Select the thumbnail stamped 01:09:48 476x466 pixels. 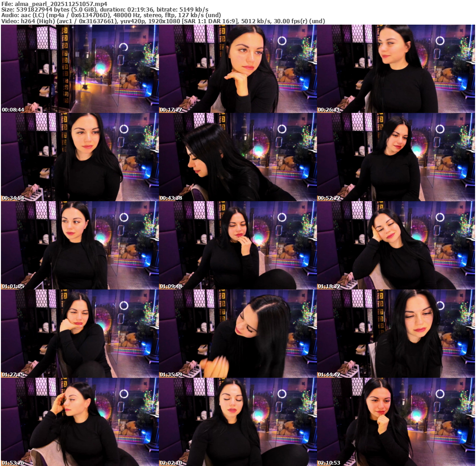[x=238, y=245]
